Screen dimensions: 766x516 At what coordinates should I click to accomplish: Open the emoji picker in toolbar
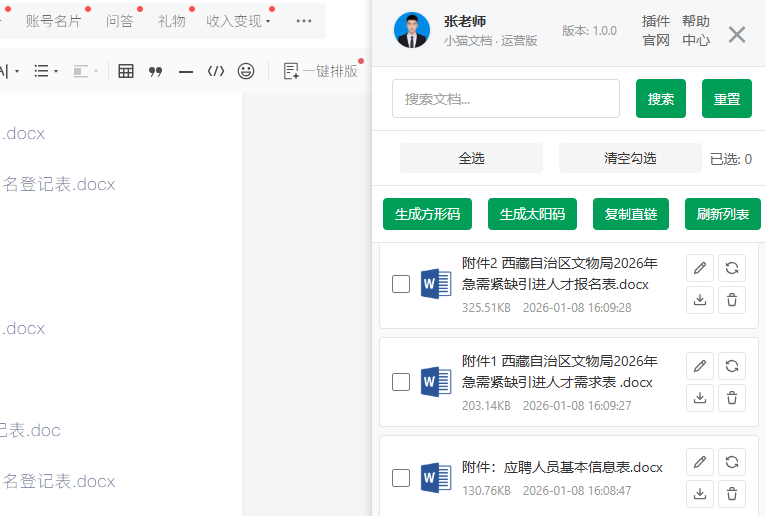pos(245,71)
